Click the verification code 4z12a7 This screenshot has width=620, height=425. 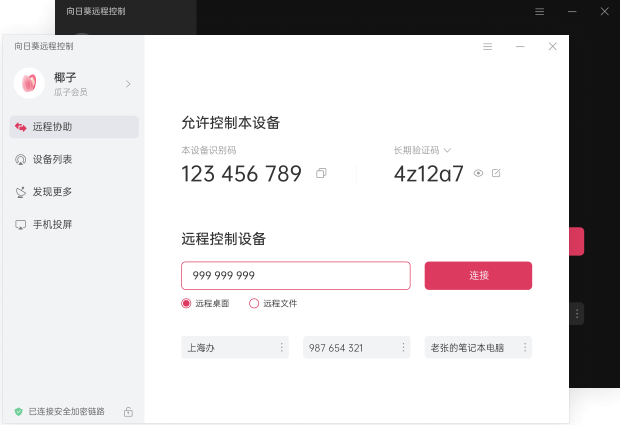point(429,174)
